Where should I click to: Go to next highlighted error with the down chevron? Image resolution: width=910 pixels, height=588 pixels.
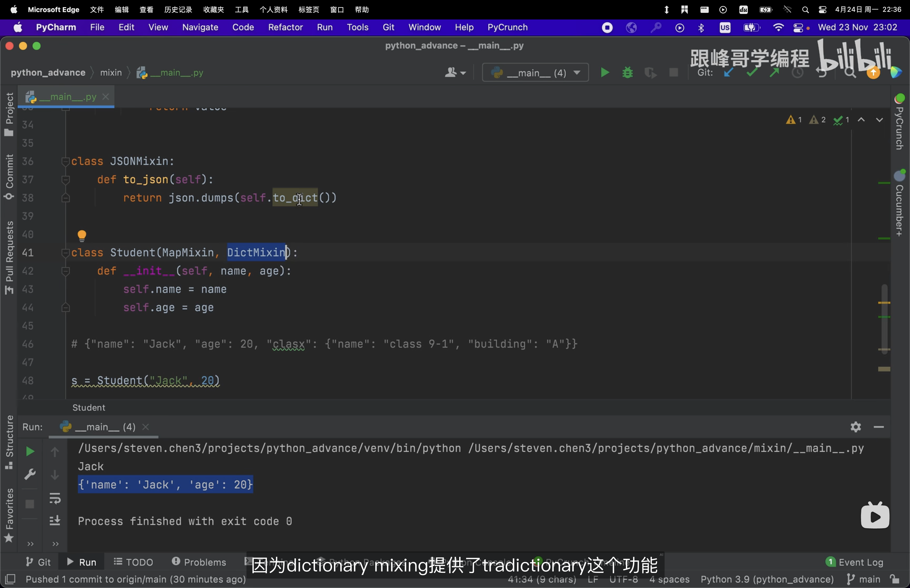[879, 120]
